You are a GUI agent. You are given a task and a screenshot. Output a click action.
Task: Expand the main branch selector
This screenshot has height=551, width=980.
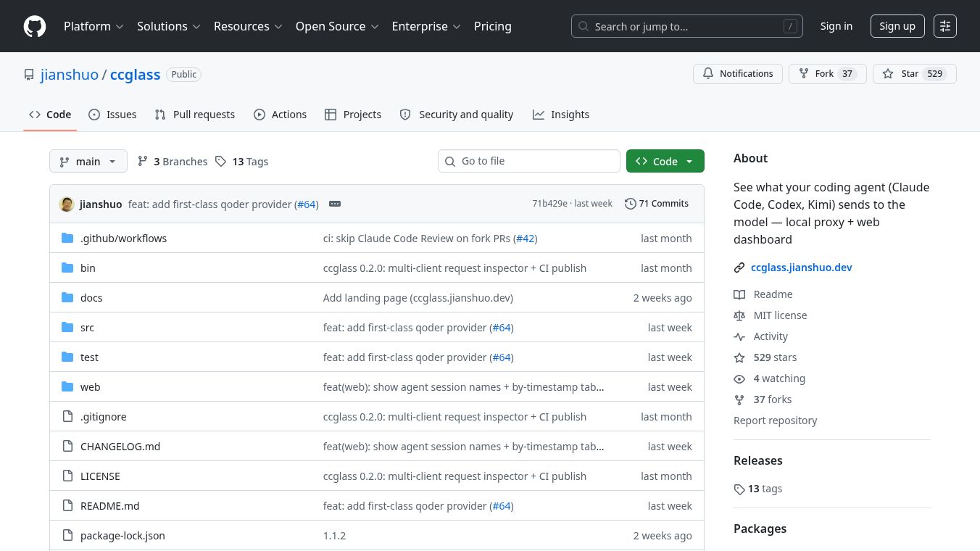point(88,161)
